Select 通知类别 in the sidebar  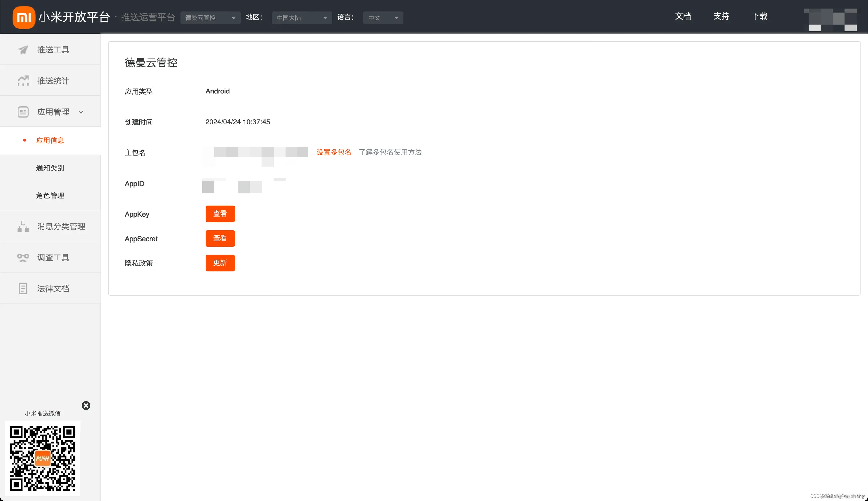(50, 168)
